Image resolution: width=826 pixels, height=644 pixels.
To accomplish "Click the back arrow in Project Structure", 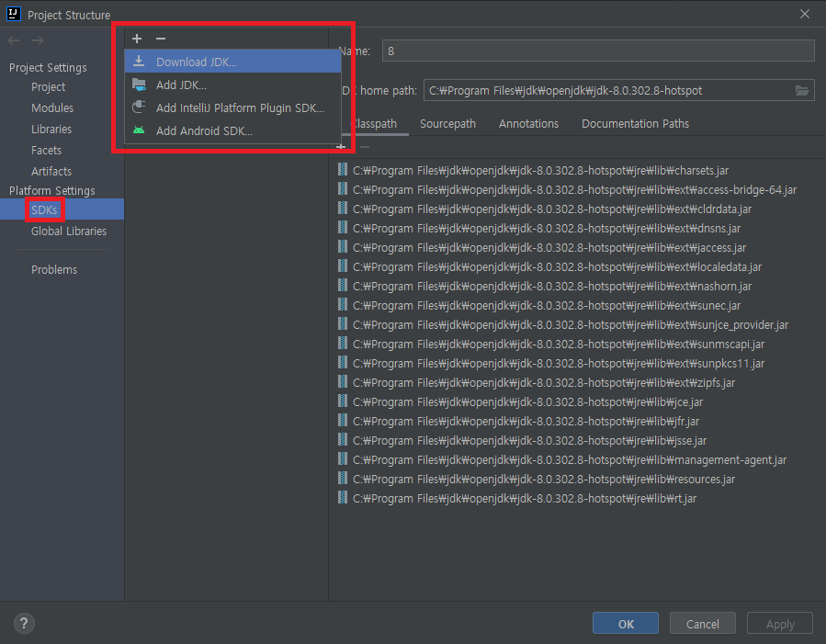I will [14, 40].
